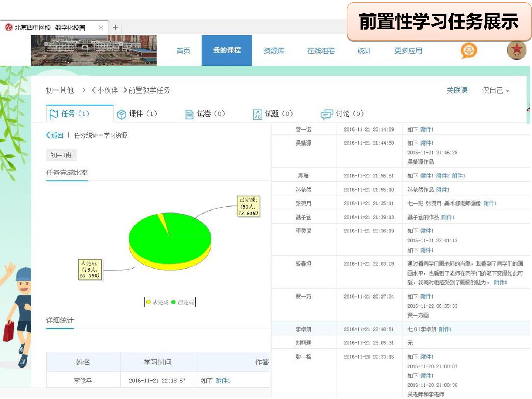Click the flag icon of 任务 tab
Screen dimensions: 532x399
point(54,114)
